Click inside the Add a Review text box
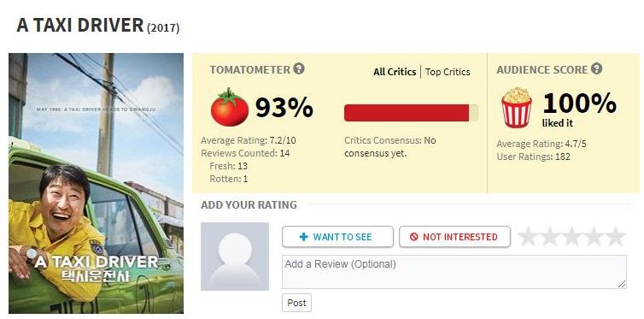Image resolution: width=644 pixels, height=319 pixels. pyautogui.click(x=454, y=272)
